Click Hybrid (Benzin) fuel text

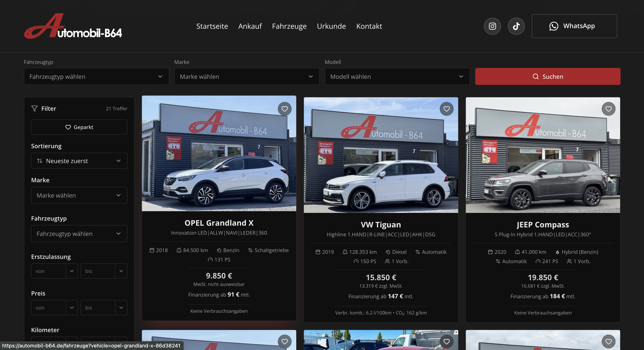tap(580, 252)
